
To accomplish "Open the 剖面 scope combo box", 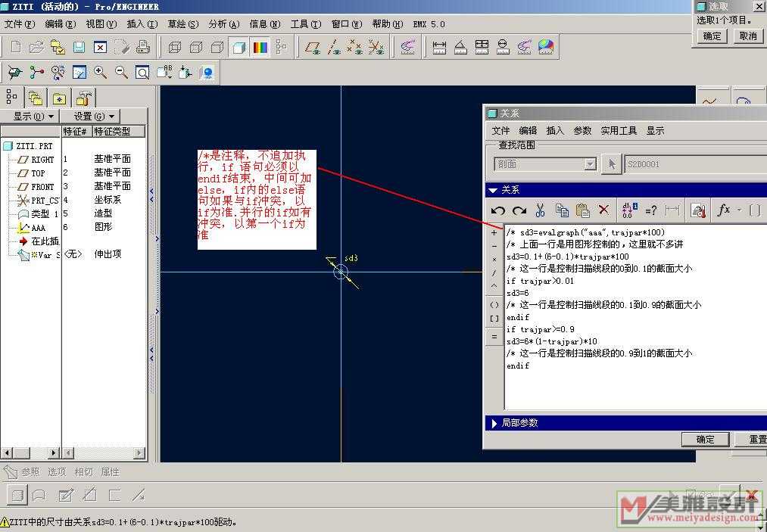I will (545, 164).
